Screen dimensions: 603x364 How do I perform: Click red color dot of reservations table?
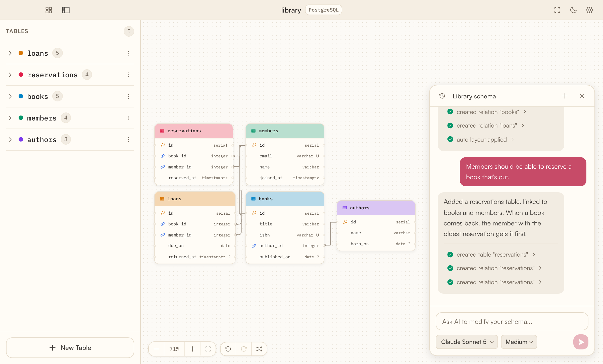[x=21, y=75]
